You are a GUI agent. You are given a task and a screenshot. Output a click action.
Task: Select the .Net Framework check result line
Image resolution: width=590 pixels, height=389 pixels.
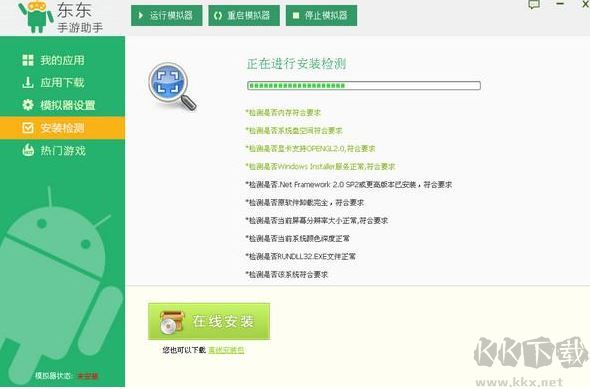tap(348, 184)
